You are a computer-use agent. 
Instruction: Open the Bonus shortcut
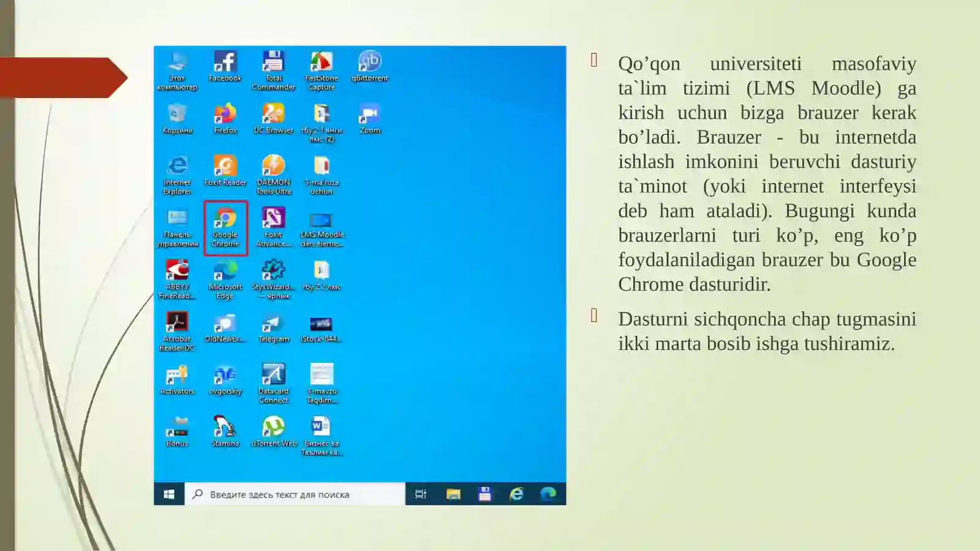pyautogui.click(x=177, y=431)
